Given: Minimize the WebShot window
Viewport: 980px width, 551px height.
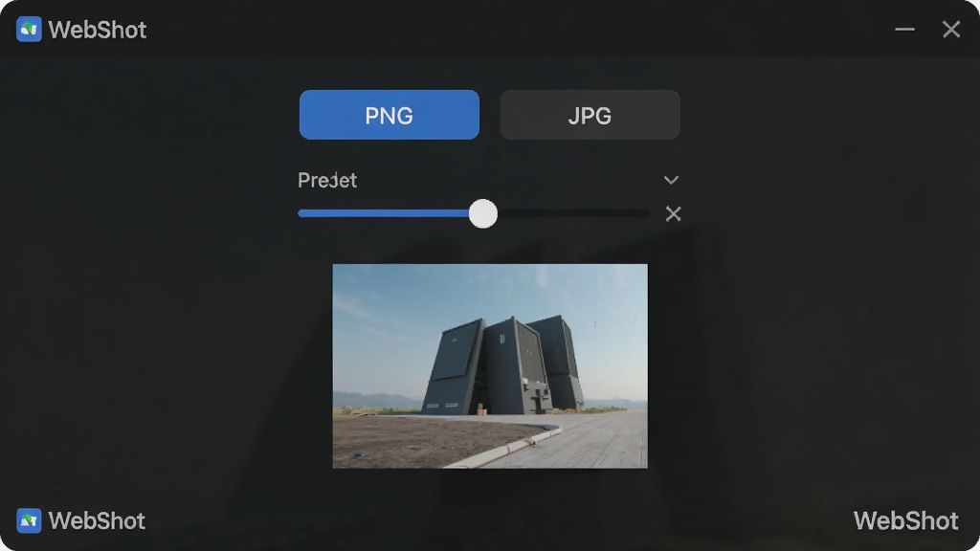Looking at the screenshot, I should click(x=904, y=30).
